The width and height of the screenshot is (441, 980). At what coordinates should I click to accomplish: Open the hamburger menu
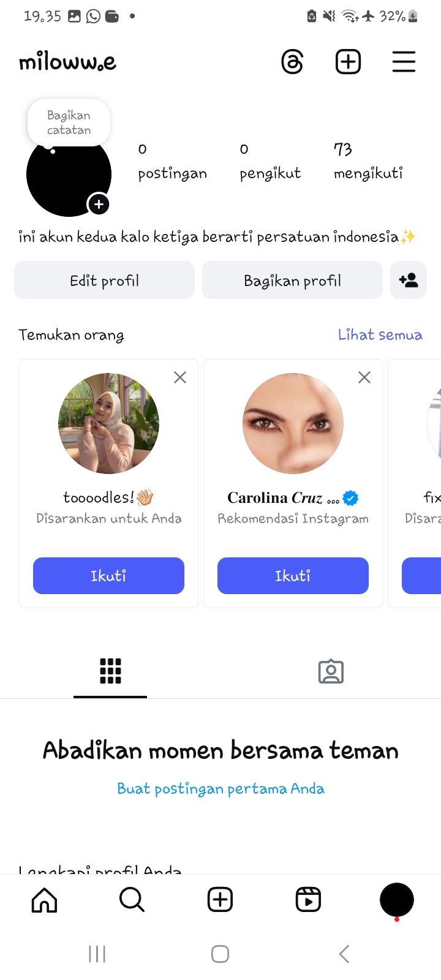[404, 62]
